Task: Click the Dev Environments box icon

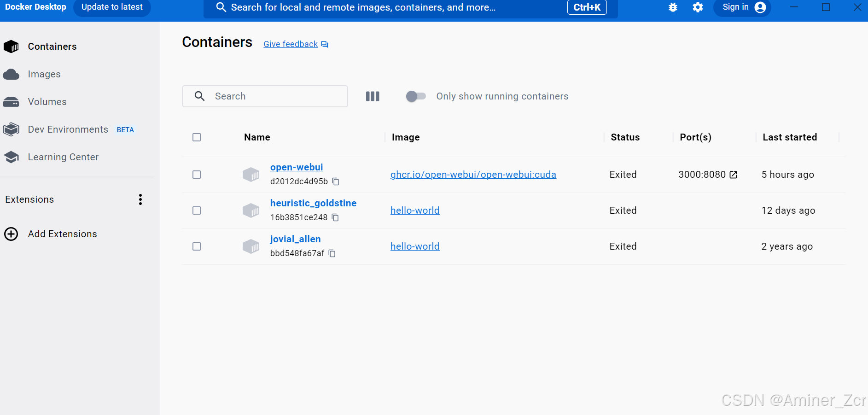Action: (11, 129)
